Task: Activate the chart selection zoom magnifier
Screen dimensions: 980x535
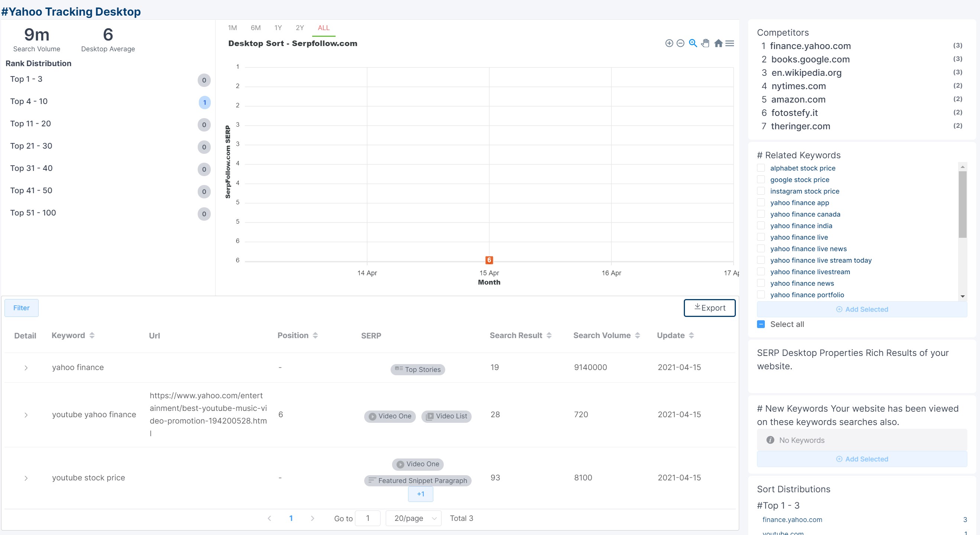Action: [693, 43]
